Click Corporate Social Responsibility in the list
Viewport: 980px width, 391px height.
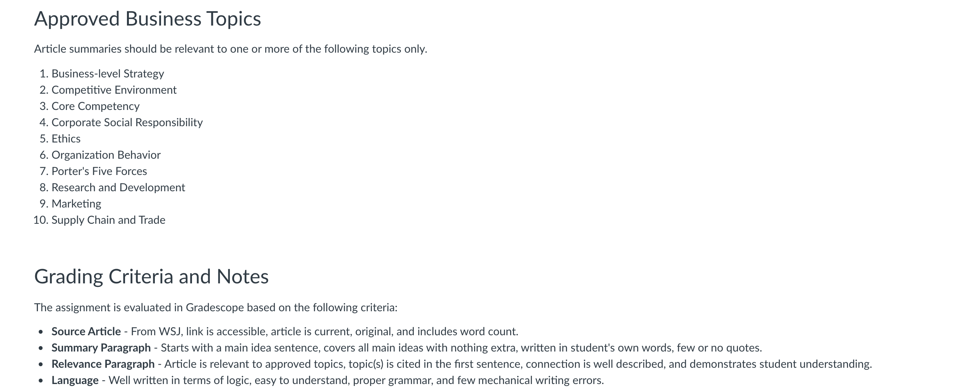point(127,122)
